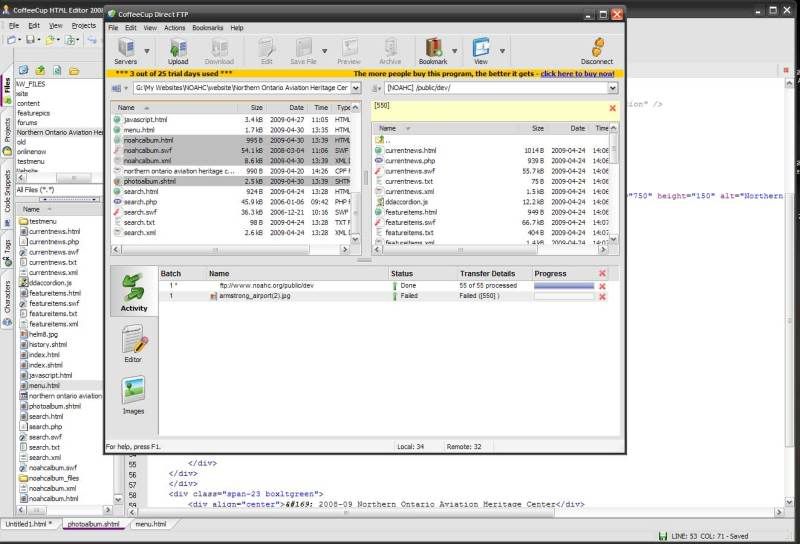The width and height of the screenshot is (800, 544).
Task: Cancel the armstrong_airport(2).jpg transfer row
Action: 602,296
